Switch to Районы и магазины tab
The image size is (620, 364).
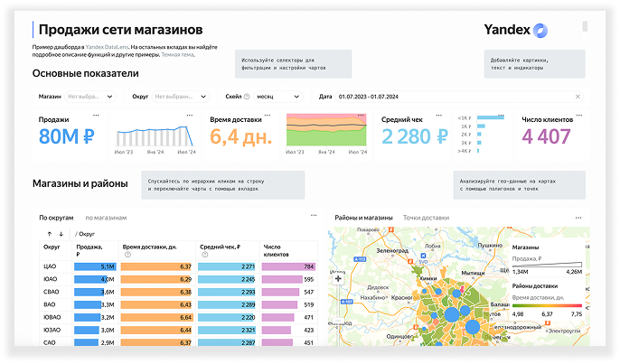click(363, 218)
